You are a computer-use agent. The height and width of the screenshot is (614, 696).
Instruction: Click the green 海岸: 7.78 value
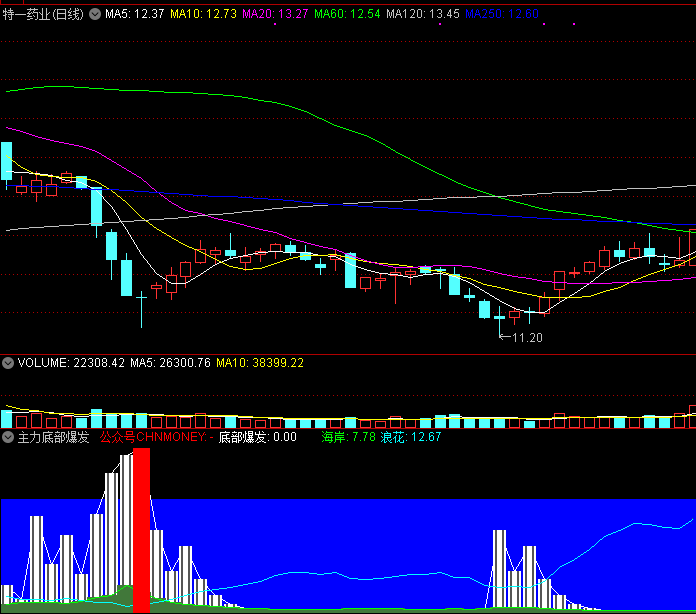pos(348,437)
